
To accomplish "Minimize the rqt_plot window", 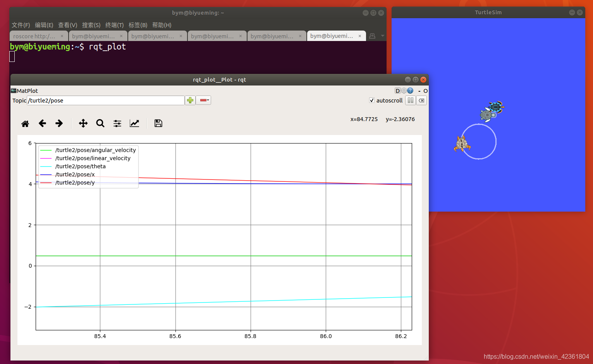I will pos(407,80).
